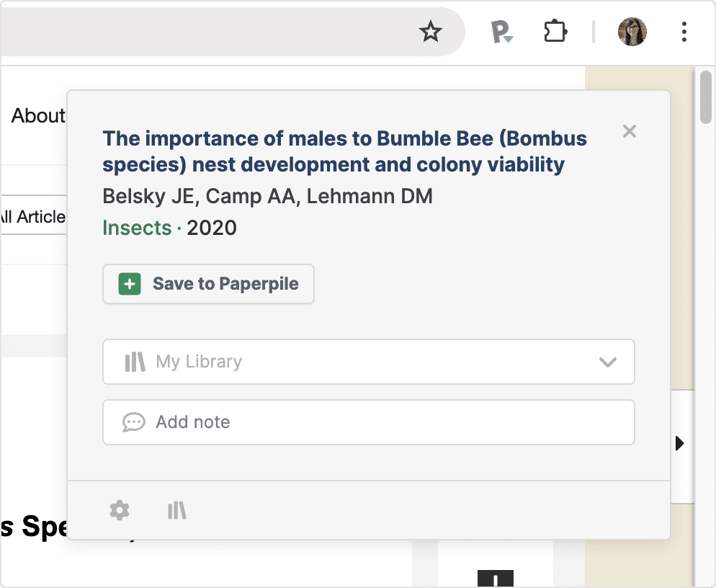Click Save to Paperpile button
This screenshot has width=716, height=588.
pyautogui.click(x=208, y=284)
